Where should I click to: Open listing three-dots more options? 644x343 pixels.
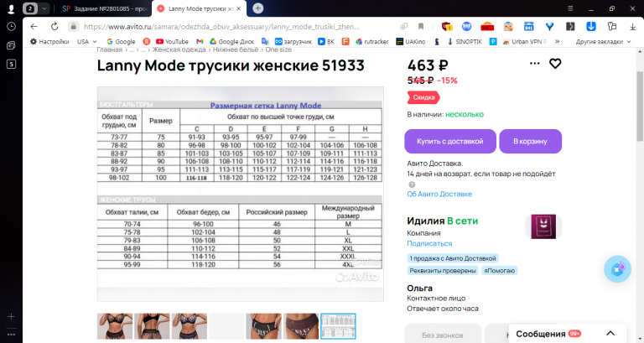535,63
